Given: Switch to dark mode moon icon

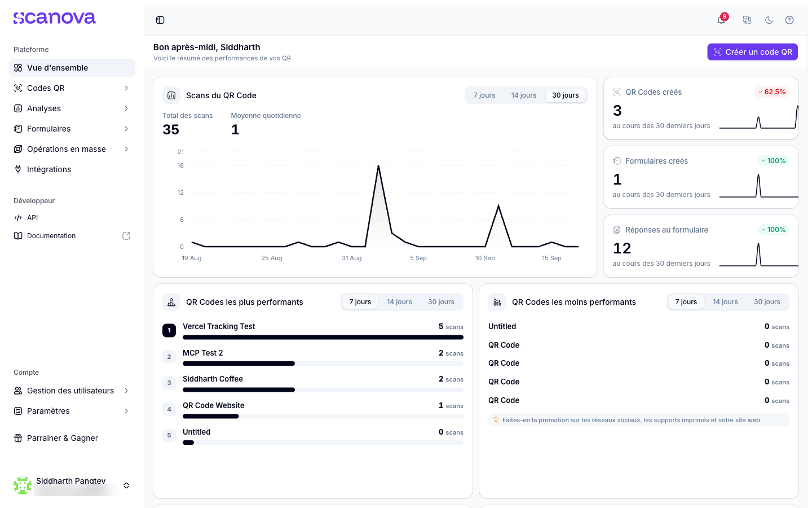Looking at the screenshot, I should pyautogui.click(x=769, y=20).
